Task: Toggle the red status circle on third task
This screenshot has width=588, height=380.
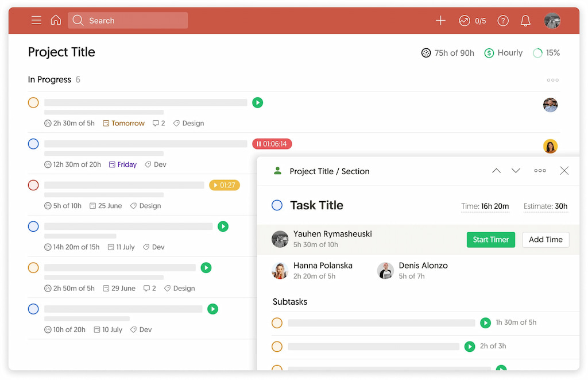Action: tap(33, 185)
